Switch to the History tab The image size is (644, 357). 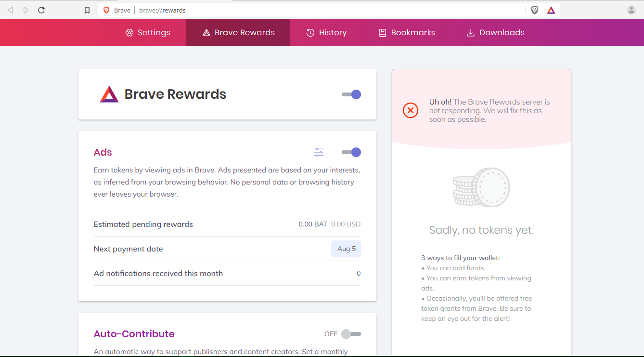coord(326,33)
